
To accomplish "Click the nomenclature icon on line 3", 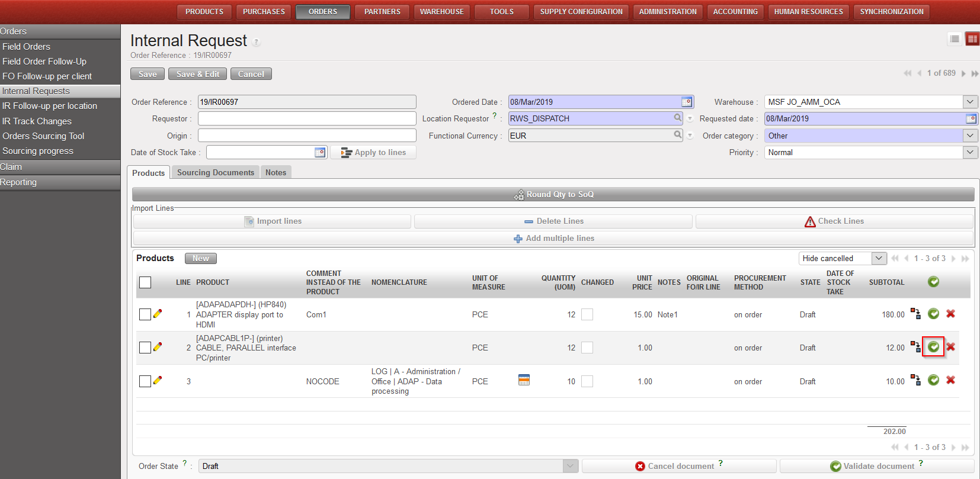I will coord(524,380).
